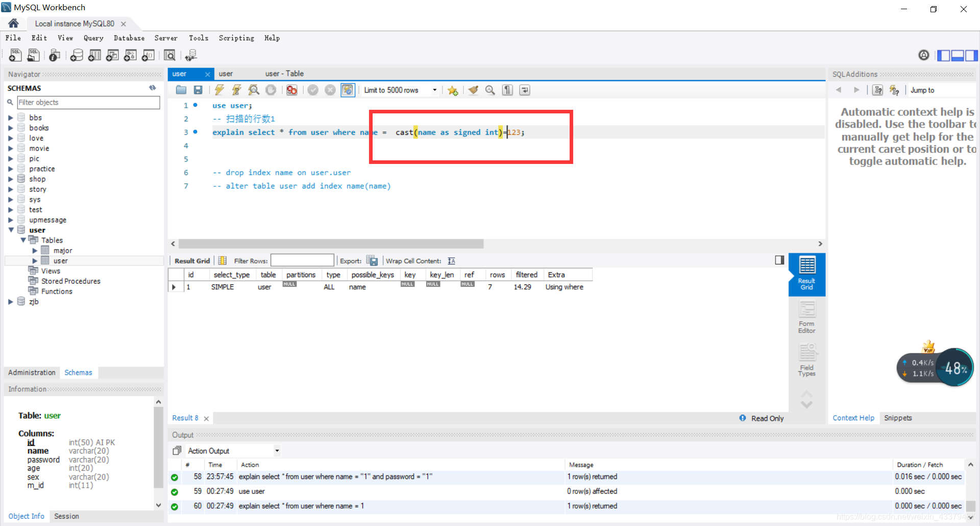Open the Database menu
This screenshot has width=980, height=526.
129,38
